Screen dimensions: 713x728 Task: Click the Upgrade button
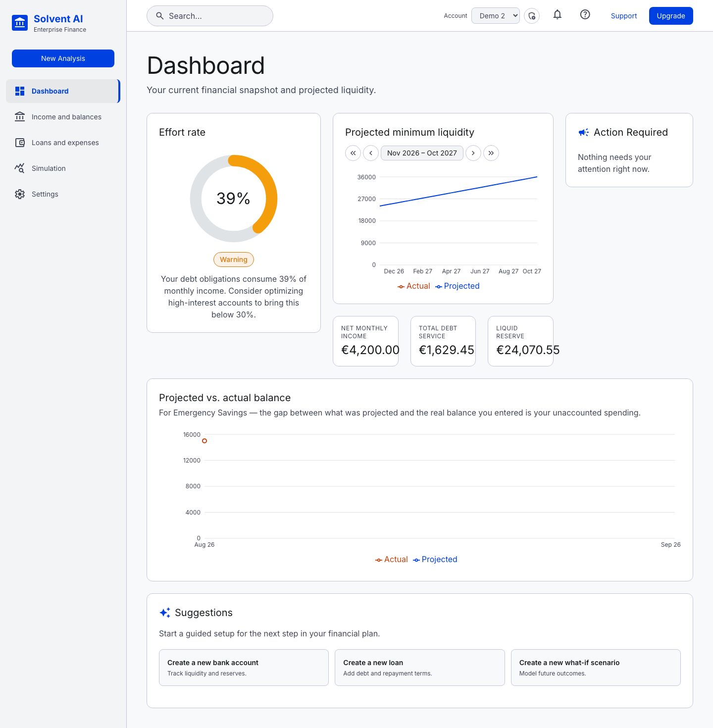pos(671,16)
